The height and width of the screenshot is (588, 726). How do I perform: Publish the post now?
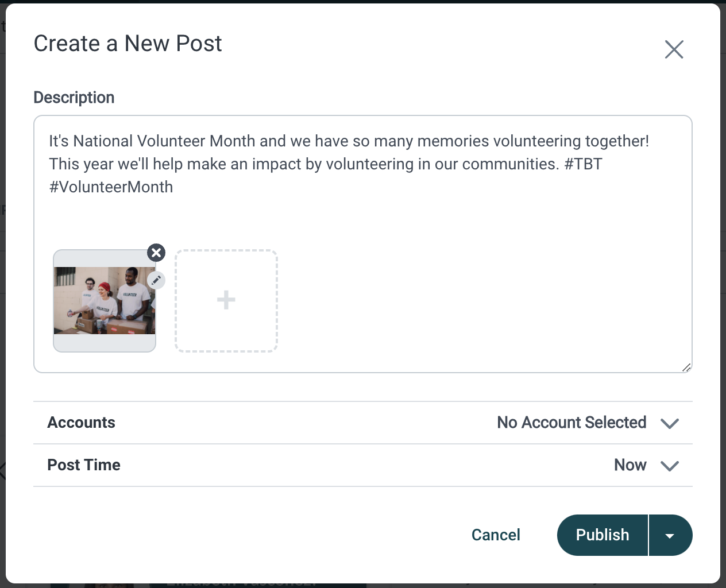(x=603, y=535)
